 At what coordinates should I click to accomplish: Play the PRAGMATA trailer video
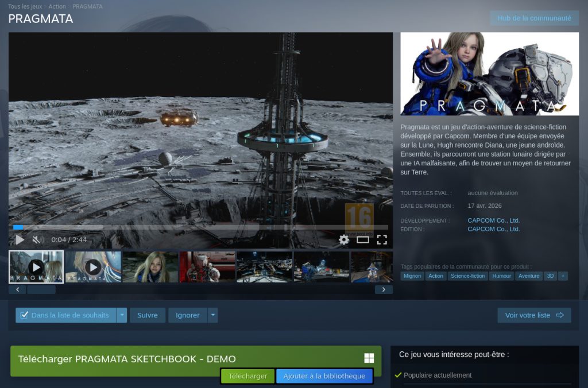pyautogui.click(x=19, y=239)
